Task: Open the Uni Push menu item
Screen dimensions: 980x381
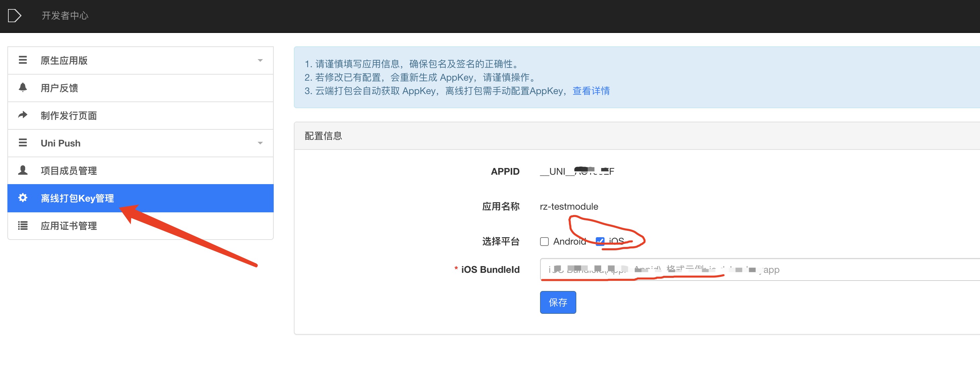Action: click(140, 143)
